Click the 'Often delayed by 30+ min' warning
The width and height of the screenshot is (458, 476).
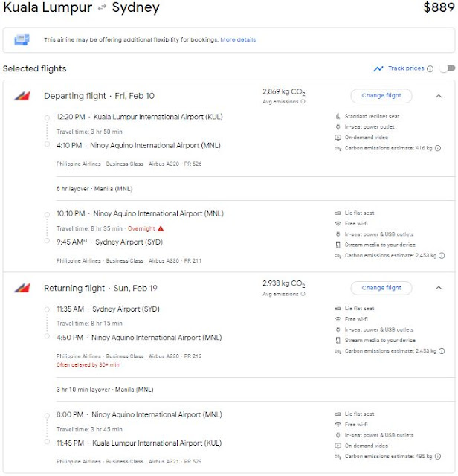click(88, 365)
